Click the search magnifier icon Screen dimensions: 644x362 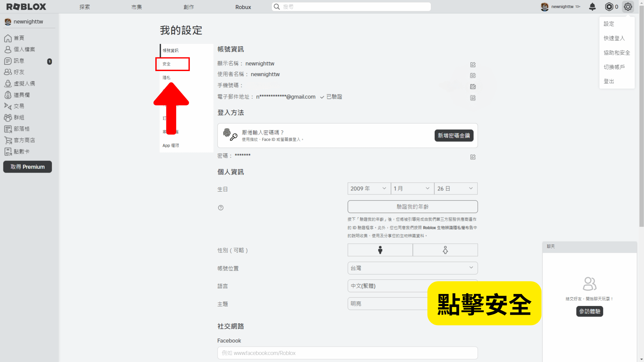(x=277, y=7)
